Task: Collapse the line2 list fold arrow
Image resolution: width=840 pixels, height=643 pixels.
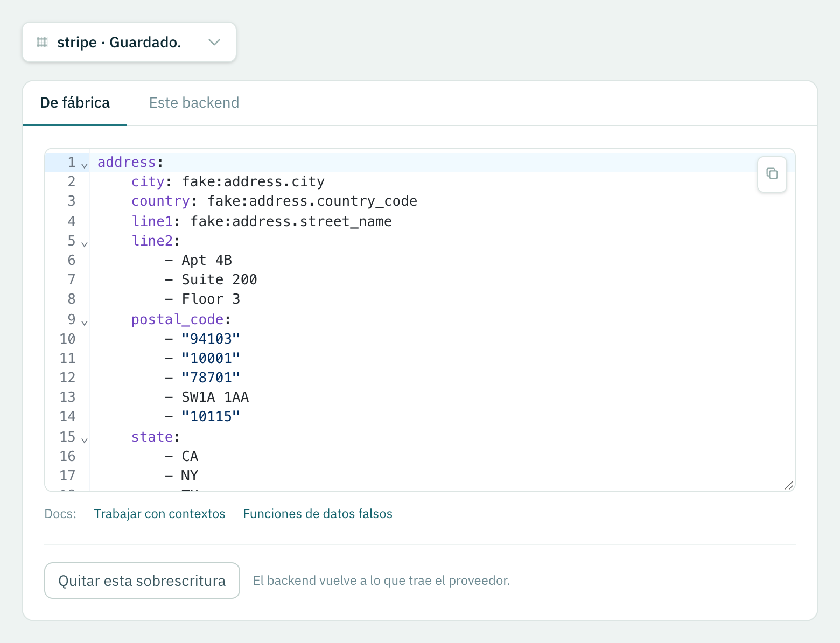Action: tap(85, 243)
